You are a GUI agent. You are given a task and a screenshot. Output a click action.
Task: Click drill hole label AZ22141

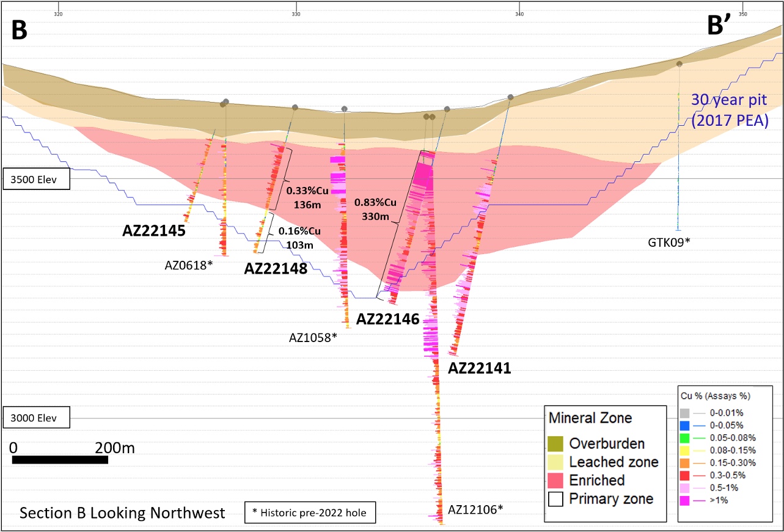(x=480, y=369)
